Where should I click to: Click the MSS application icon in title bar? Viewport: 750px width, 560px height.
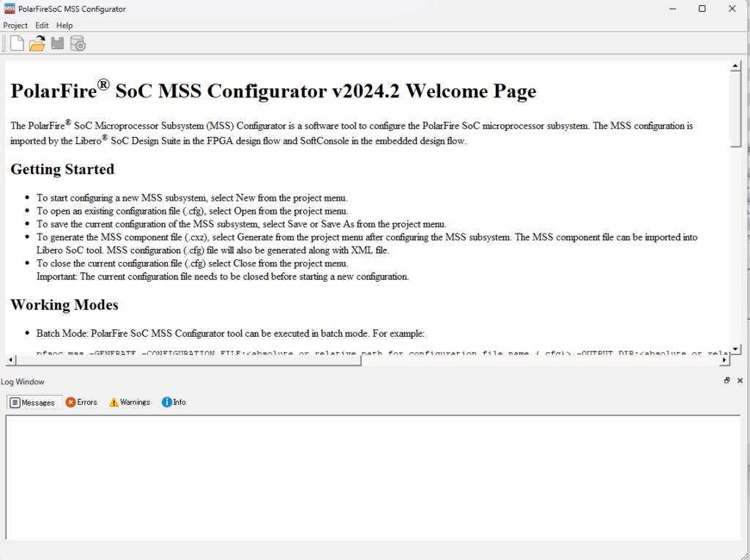(9, 9)
